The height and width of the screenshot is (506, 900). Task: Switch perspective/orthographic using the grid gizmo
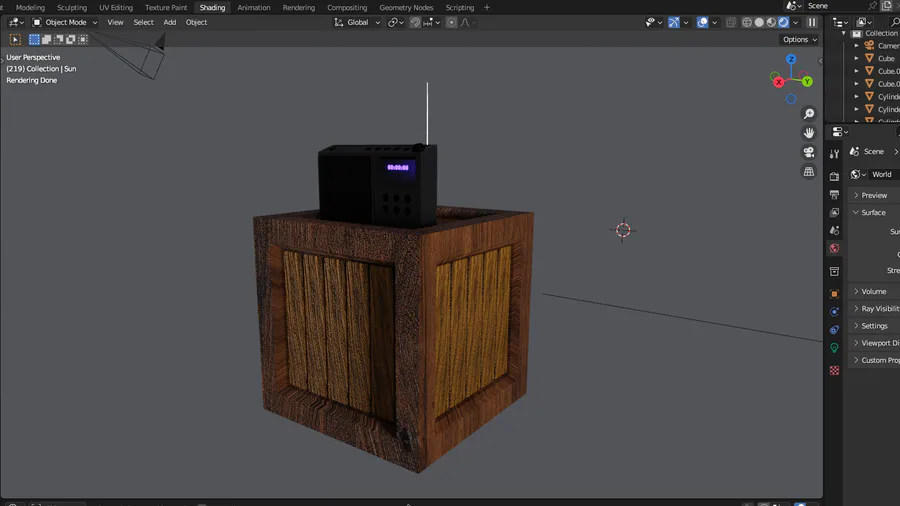click(x=809, y=172)
